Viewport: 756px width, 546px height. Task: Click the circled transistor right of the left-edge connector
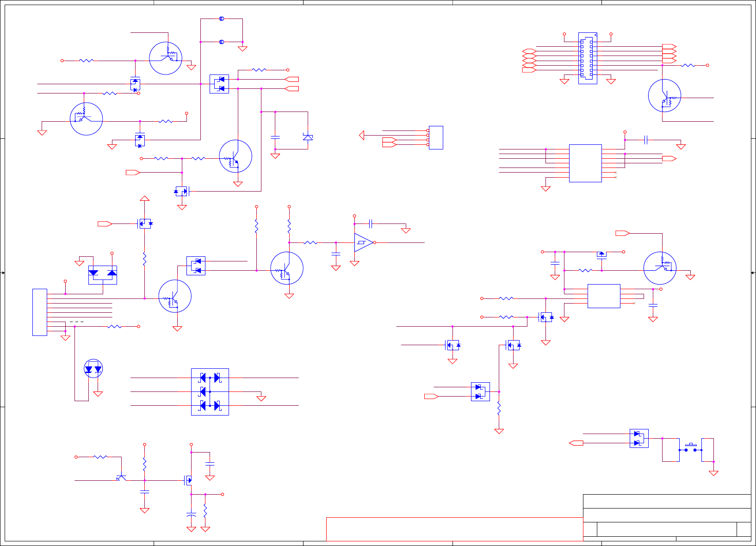175,296
